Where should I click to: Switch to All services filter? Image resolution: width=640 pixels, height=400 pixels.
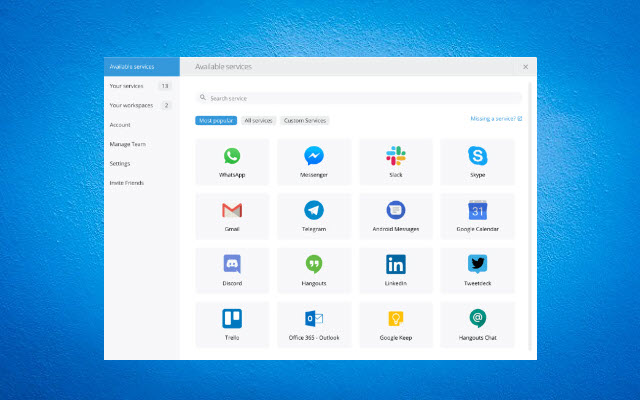coord(258,120)
